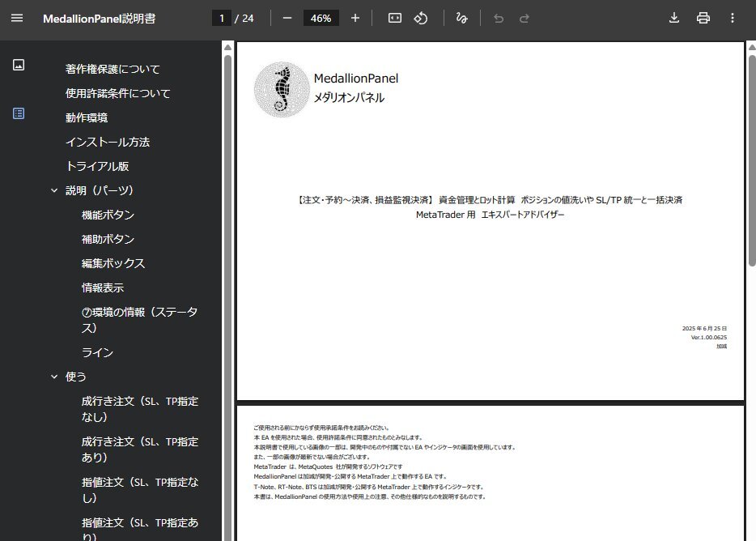The width and height of the screenshot is (756, 541).
Task: Click outline scrollbar up arrow
Action: pos(228,47)
